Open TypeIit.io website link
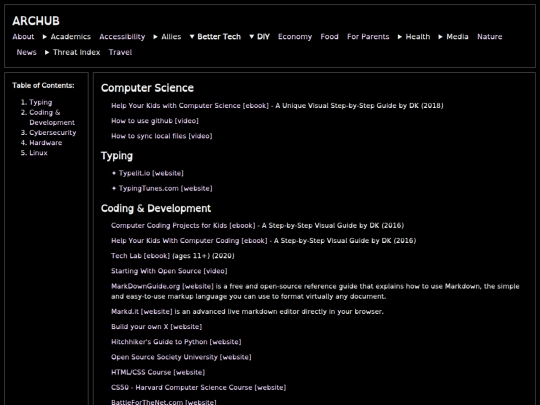The image size is (540, 405). click(151, 173)
